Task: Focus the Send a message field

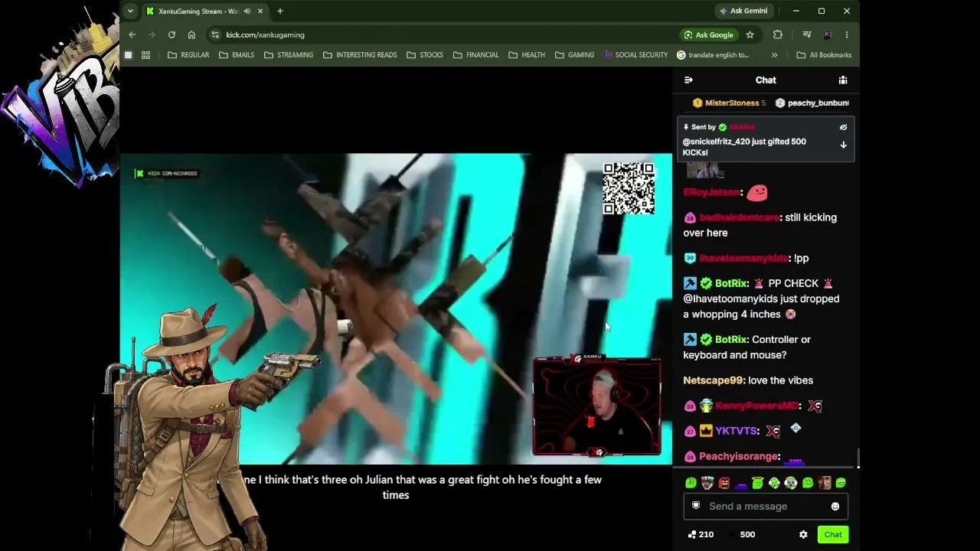Action: (x=766, y=506)
